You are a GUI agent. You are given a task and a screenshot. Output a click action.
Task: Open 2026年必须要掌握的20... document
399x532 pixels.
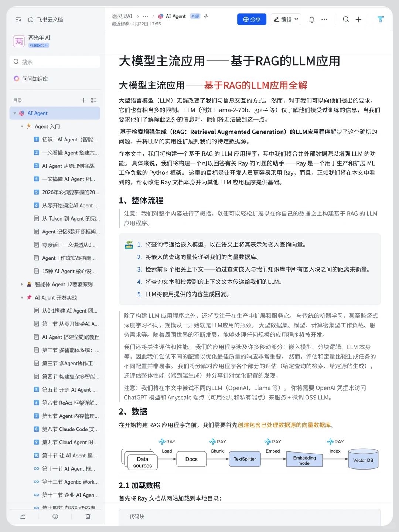pyautogui.click(x=66, y=192)
